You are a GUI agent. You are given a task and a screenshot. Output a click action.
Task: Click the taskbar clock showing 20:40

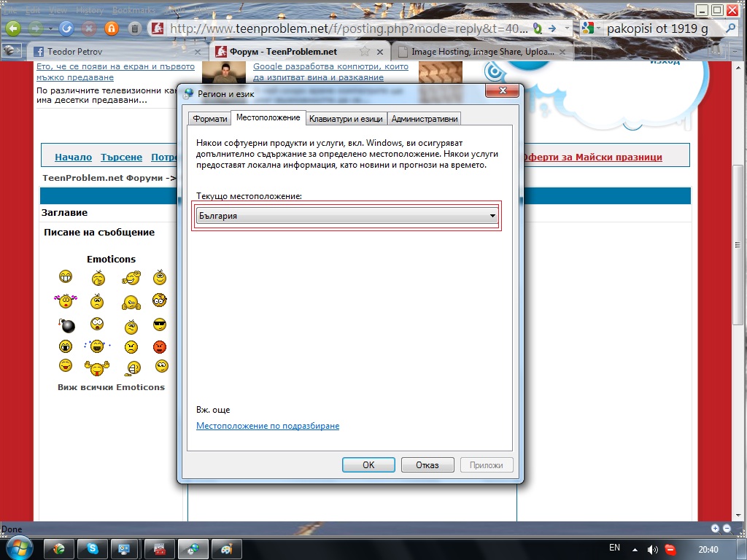708,550
